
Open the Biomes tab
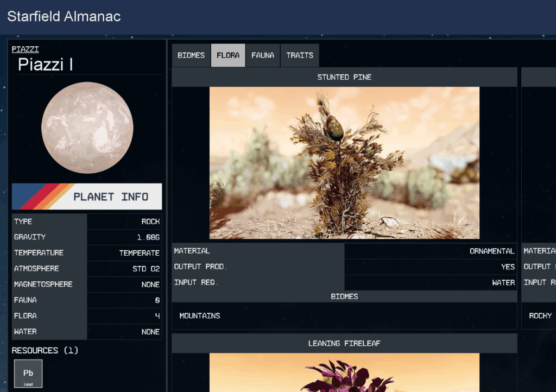(x=191, y=55)
